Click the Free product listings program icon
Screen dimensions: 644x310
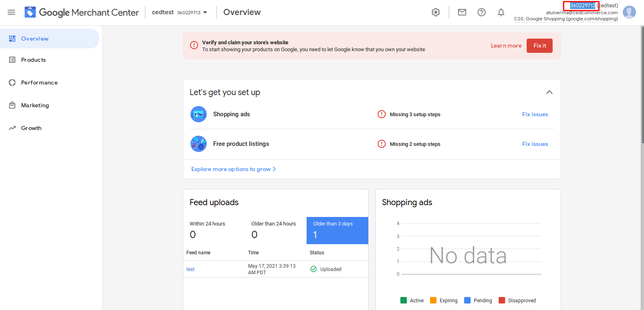199,144
